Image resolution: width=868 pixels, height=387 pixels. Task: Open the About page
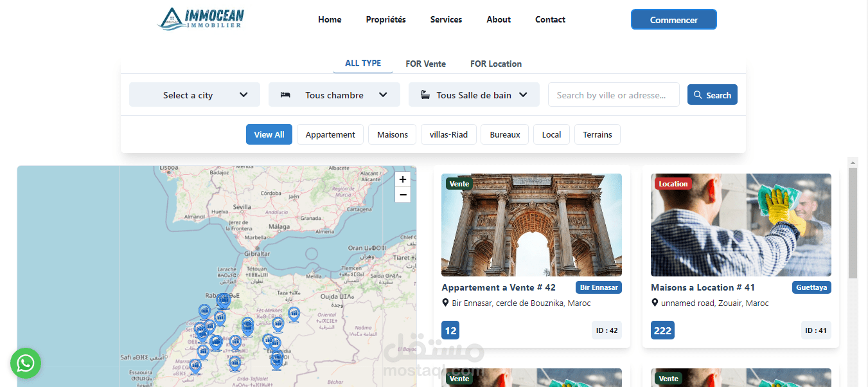tap(499, 19)
